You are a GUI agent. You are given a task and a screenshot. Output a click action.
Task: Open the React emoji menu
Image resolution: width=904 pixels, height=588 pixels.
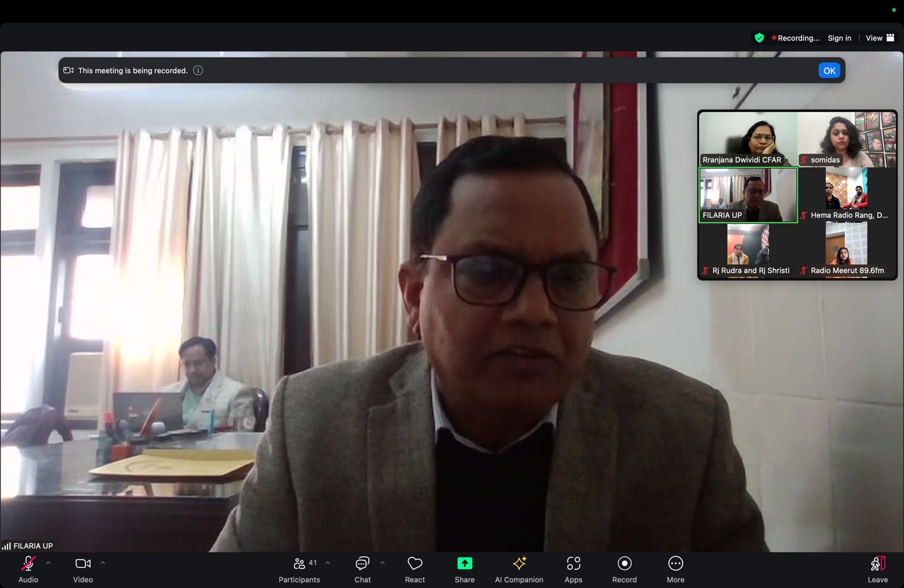coord(415,569)
